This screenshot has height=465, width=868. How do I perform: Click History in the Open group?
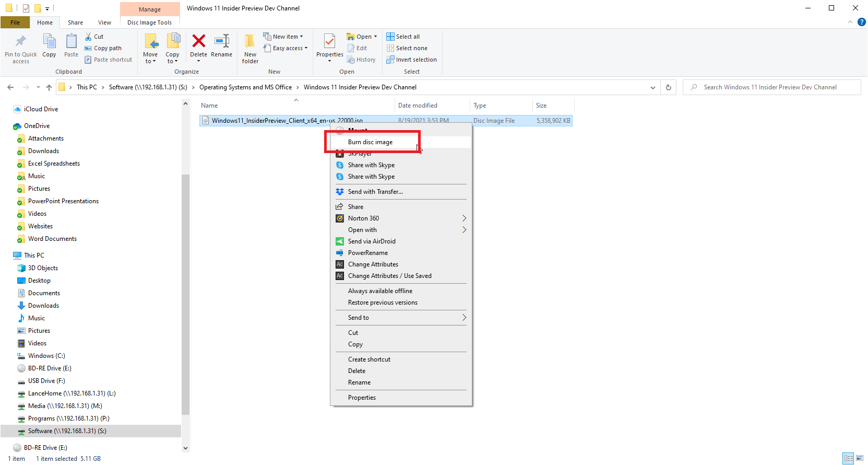pyautogui.click(x=361, y=60)
